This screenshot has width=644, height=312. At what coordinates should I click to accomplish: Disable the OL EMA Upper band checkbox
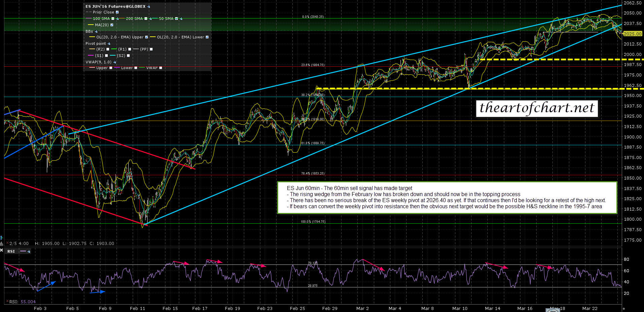coord(147,37)
